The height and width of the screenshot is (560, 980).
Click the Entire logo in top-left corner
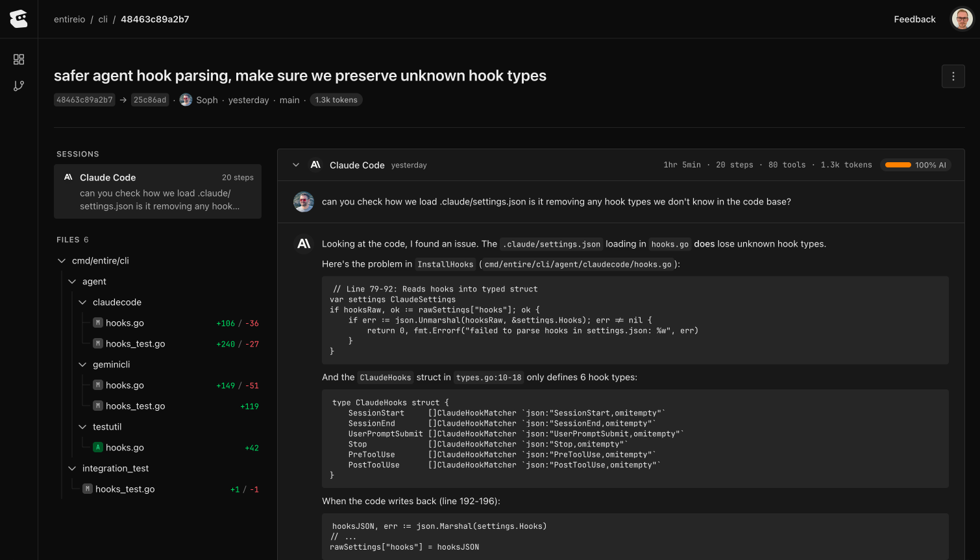click(19, 19)
